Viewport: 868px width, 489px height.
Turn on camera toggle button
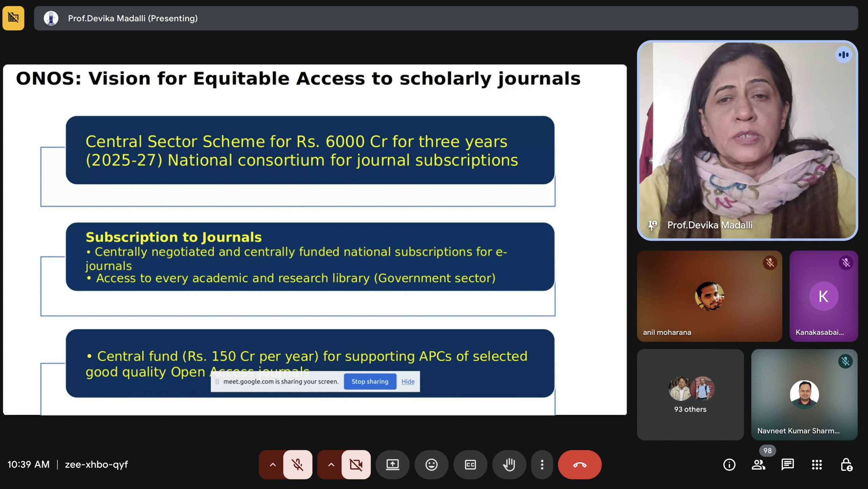coord(356,465)
